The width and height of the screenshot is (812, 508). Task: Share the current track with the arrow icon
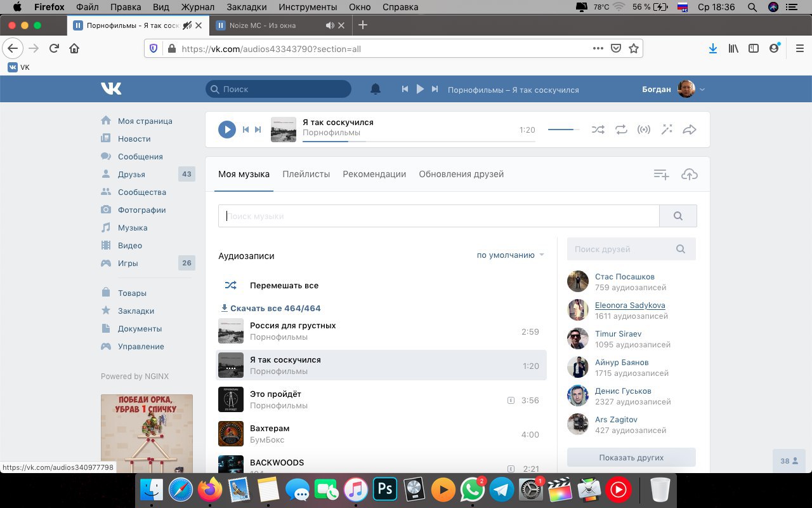tap(690, 130)
